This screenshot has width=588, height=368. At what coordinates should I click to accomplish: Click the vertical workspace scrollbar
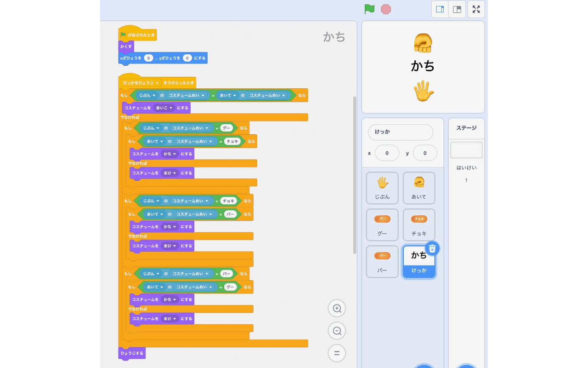(355, 175)
